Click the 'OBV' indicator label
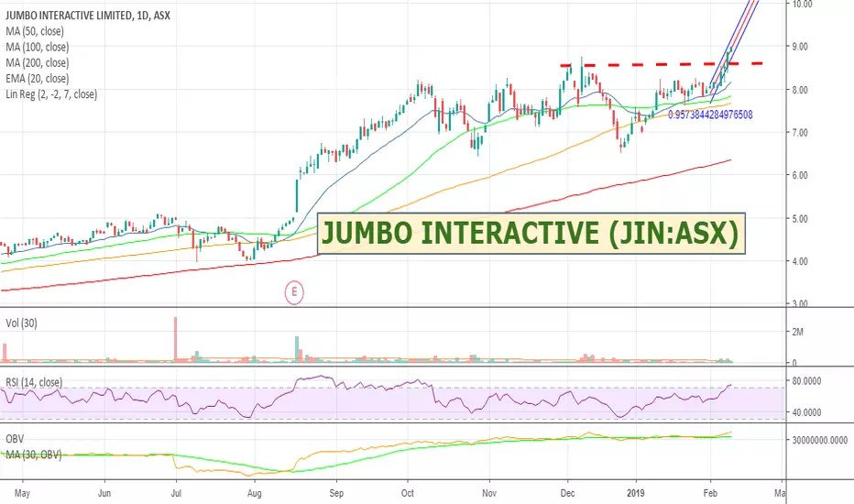Screen dimensions: 854x504 (x=15, y=439)
